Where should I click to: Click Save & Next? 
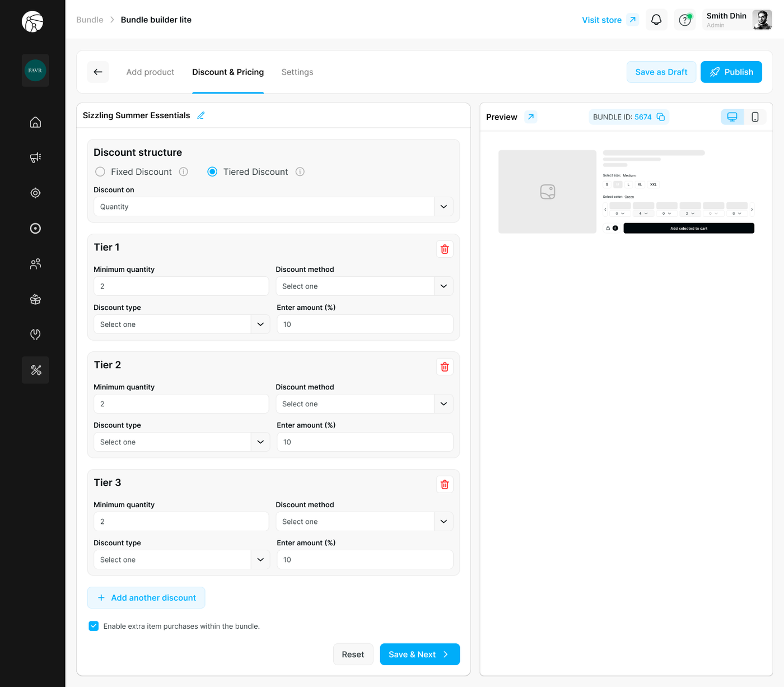pyautogui.click(x=420, y=654)
